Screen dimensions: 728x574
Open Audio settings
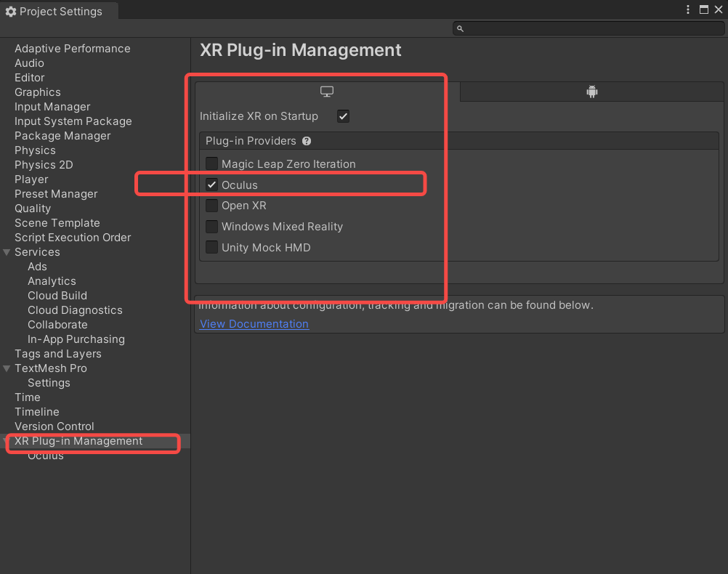[29, 63]
